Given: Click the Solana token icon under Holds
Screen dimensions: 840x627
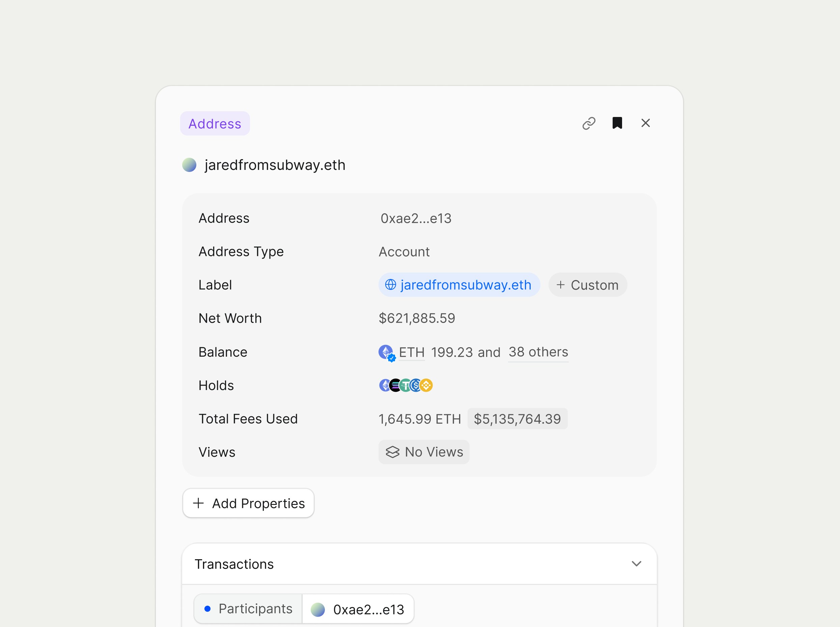Looking at the screenshot, I should pyautogui.click(x=395, y=385).
